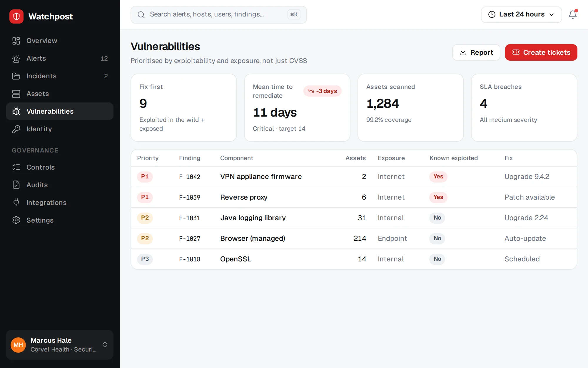Click the Known exploited column header
This screenshot has height=368, width=588.
click(x=454, y=158)
